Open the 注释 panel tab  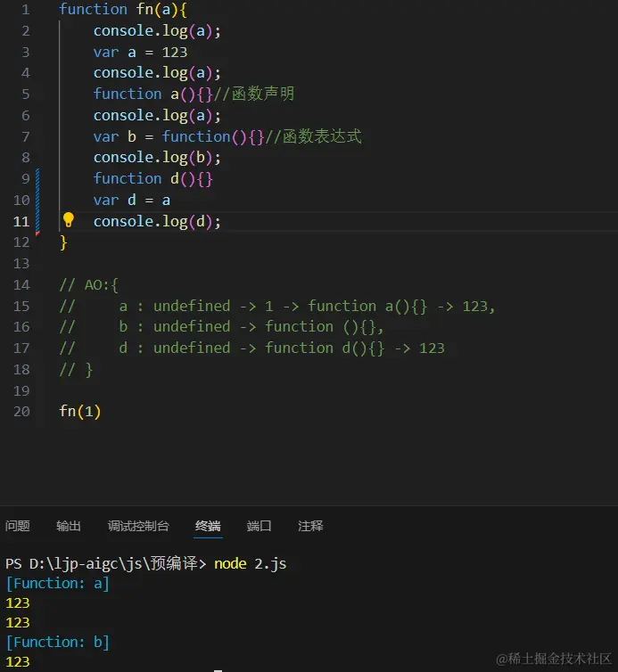tap(310, 526)
